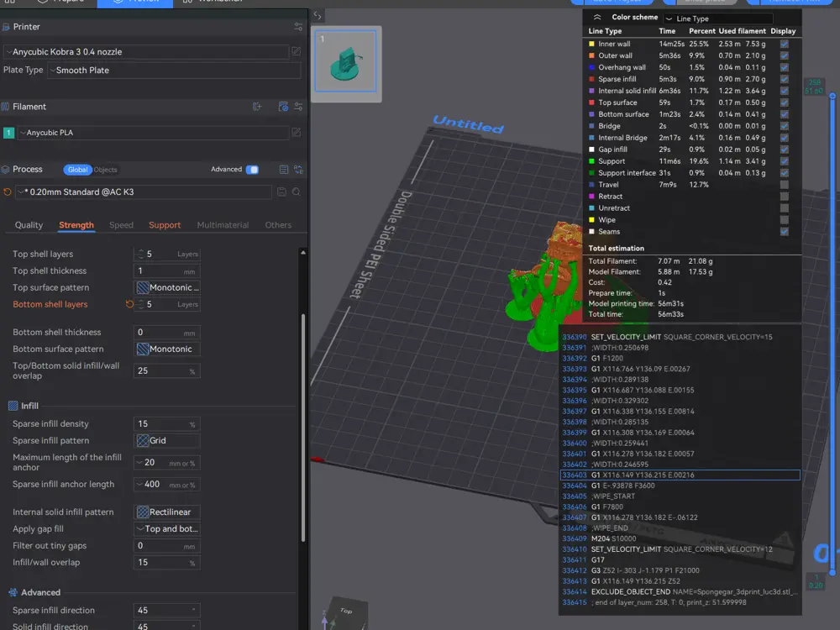Click the filament 1 color swatch
This screenshot has height=630, width=840.
(x=8, y=133)
